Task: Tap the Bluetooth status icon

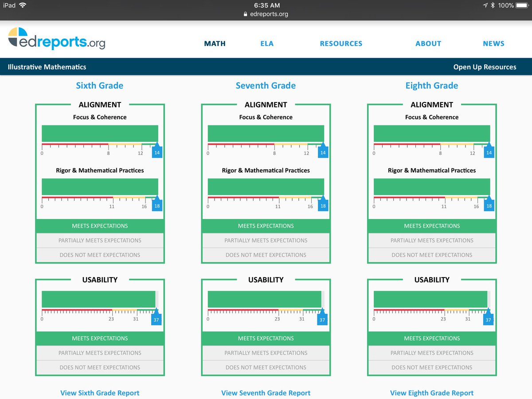Action: pos(493,5)
